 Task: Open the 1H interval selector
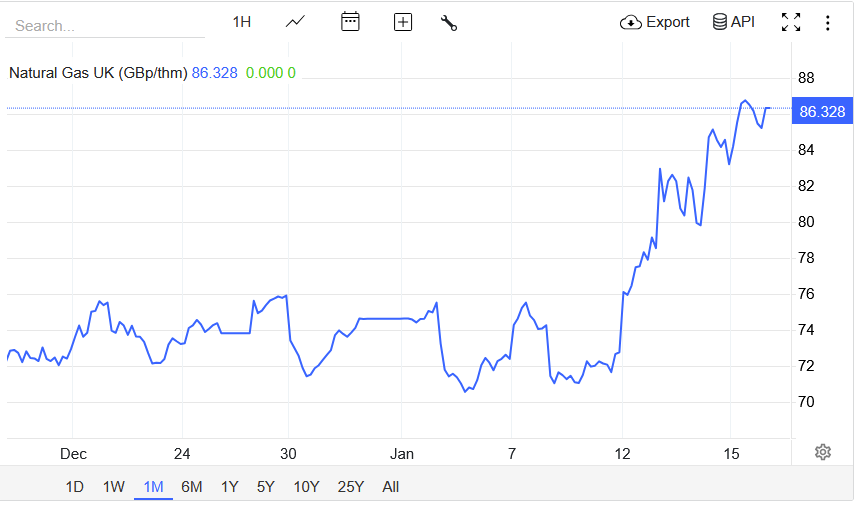click(241, 22)
